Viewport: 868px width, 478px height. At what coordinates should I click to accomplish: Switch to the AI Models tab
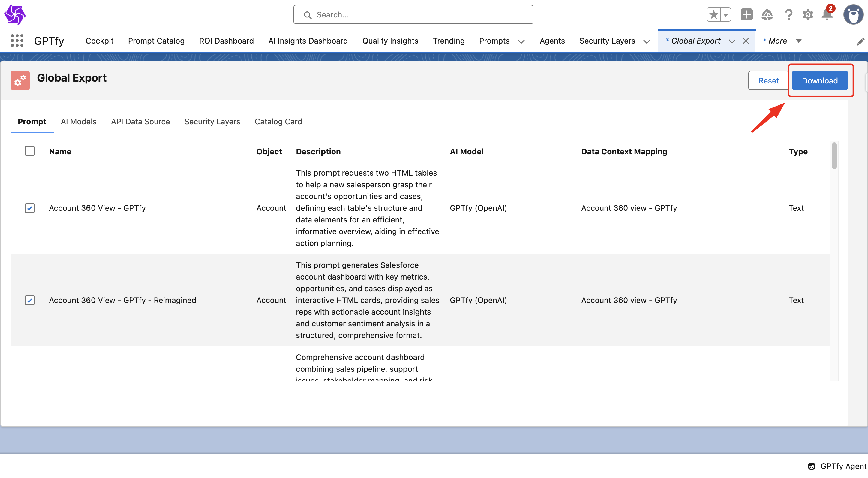(x=79, y=121)
